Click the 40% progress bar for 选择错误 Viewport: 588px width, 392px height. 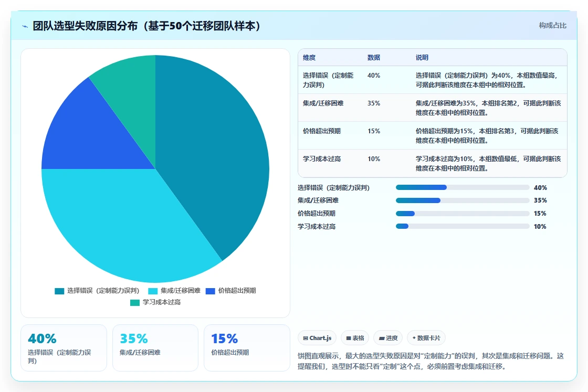463,187
